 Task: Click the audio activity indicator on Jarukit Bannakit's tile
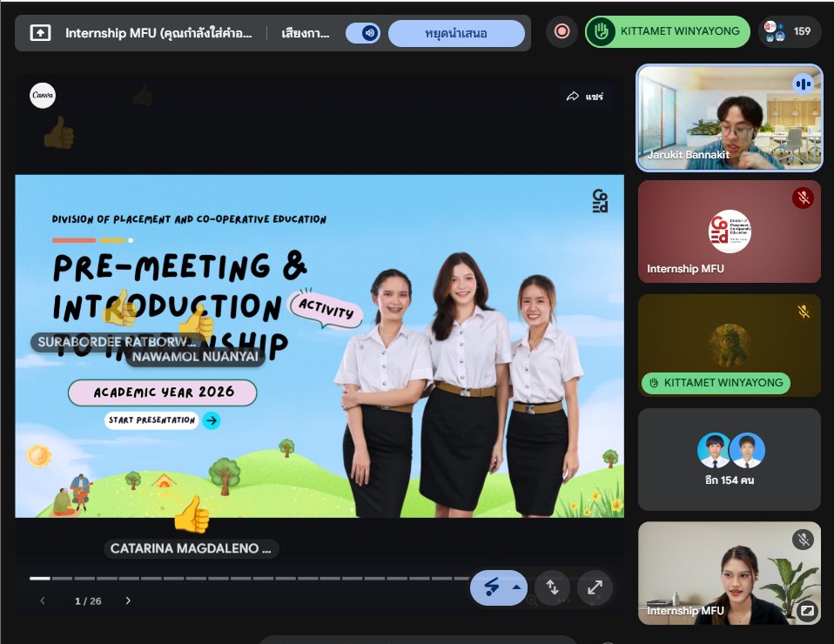(804, 84)
